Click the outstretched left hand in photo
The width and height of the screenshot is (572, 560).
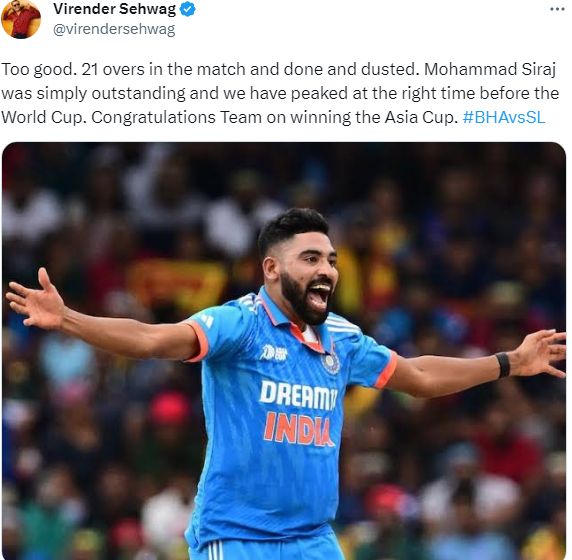(x=36, y=300)
